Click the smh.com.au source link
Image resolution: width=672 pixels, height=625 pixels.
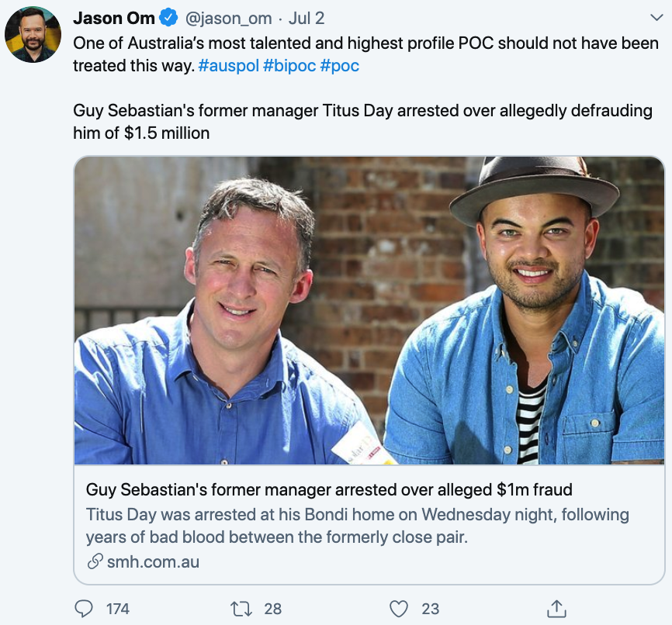pyautogui.click(x=152, y=561)
